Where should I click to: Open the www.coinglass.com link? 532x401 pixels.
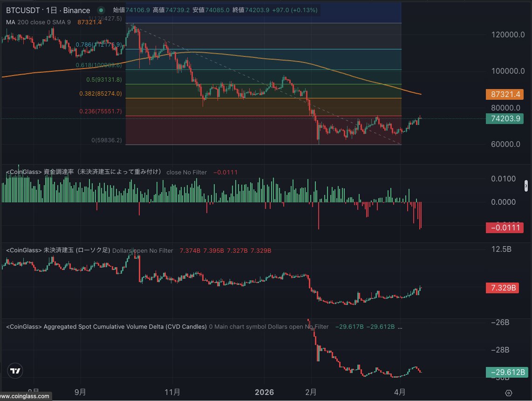(25, 396)
